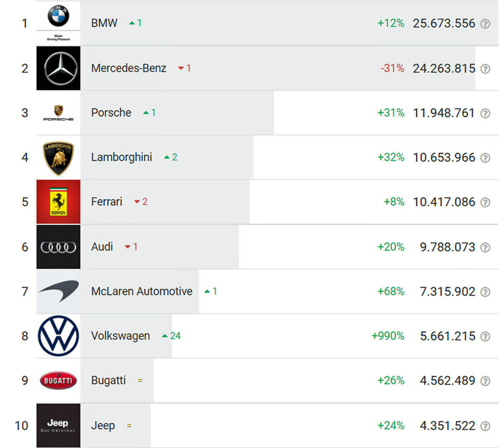Select the Audi brand name
This screenshot has height=448, width=504.
(x=102, y=246)
